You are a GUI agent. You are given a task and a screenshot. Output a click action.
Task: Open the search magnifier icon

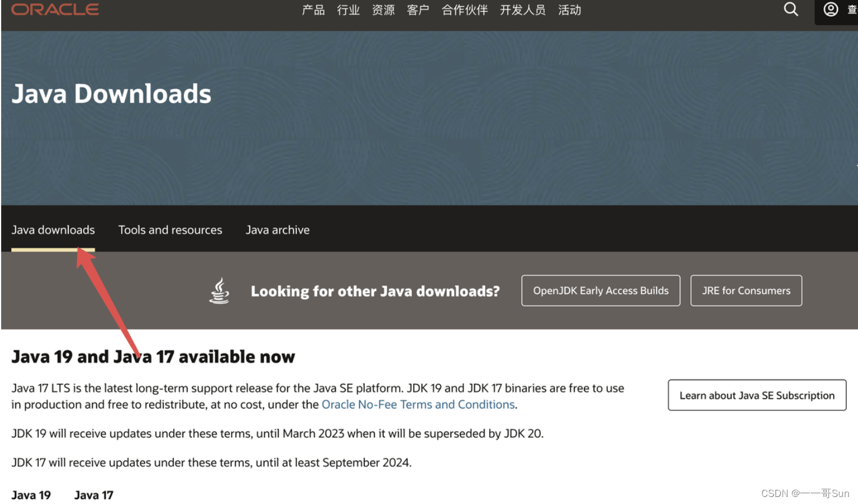coord(791,9)
